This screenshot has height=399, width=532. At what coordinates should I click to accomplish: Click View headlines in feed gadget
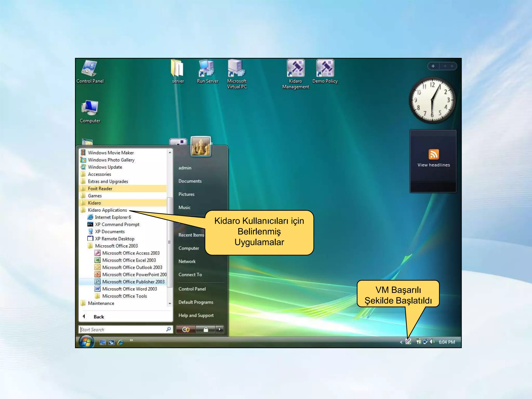point(434,165)
